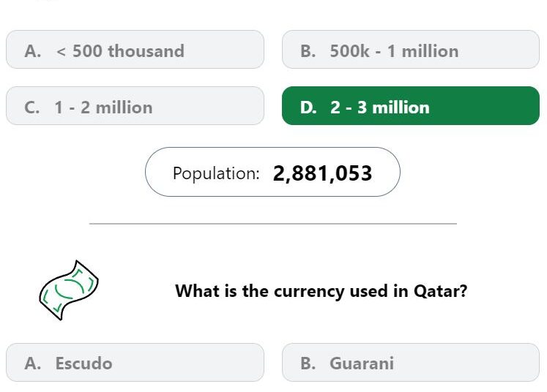Screen dimensions: 547x392
Task: Pick the "1 - 2 million" answer
Action: 135,106
